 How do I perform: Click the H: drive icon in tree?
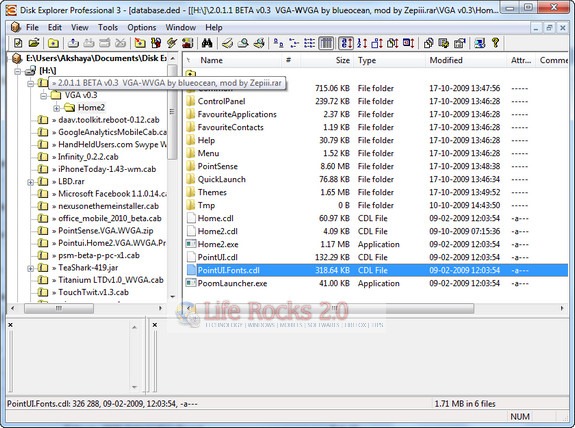pos(30,70)
